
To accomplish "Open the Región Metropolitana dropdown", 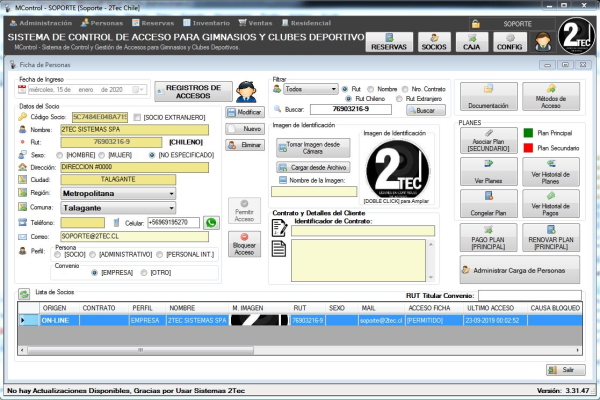I will click(118, 193).
